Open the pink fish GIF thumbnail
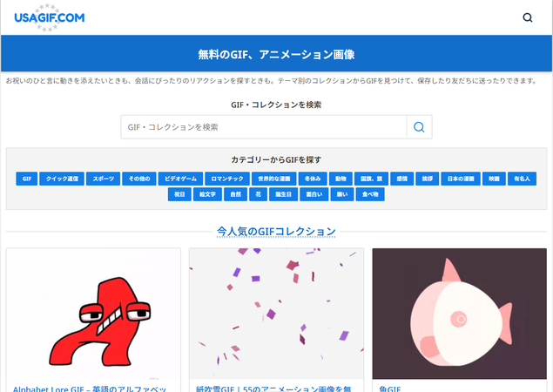Image resolution: width=553 pixels, height=392 pixels. (460, 314)
